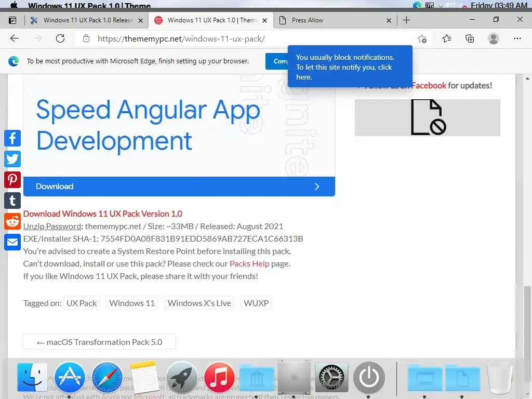Go to macOS Transformation Pack 5.0 post
532x399 pixels.
pyautogui.click(x=99, y=342)
